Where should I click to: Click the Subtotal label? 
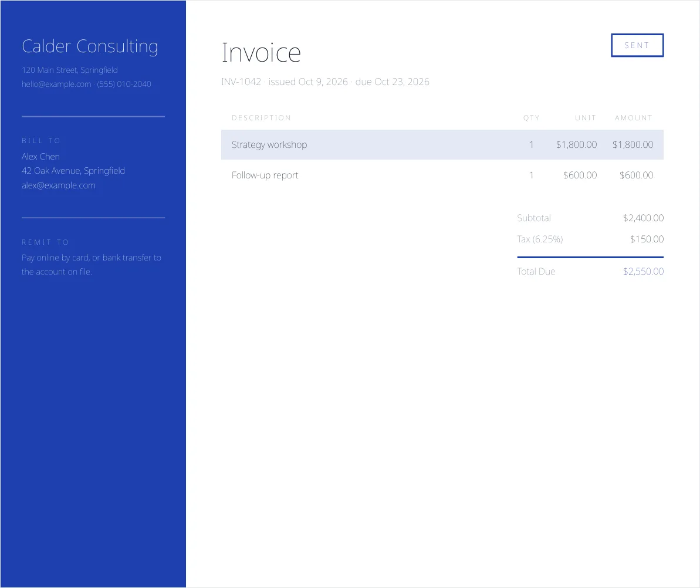tap(534, 218)
